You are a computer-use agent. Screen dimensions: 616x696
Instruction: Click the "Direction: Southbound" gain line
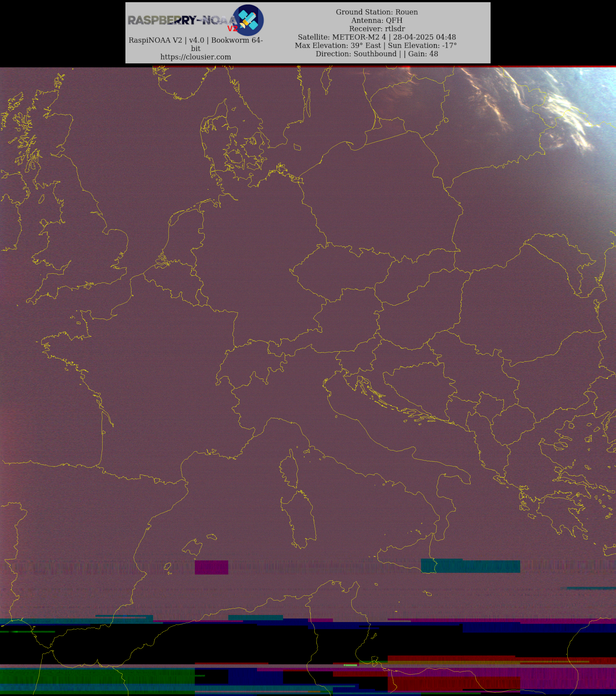coord(377,54)
